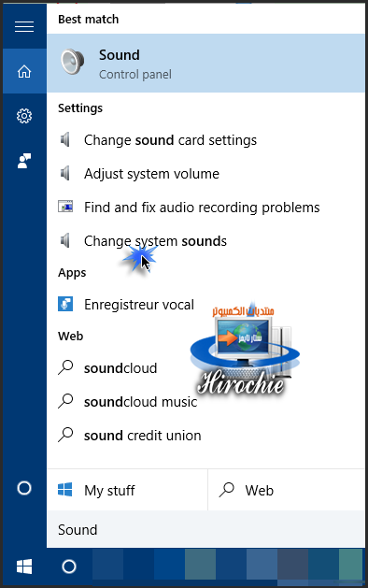Screen dimensions: 368x588
Task: Launch Enregistreur vocal app
Action: click(x=139, y=305)
